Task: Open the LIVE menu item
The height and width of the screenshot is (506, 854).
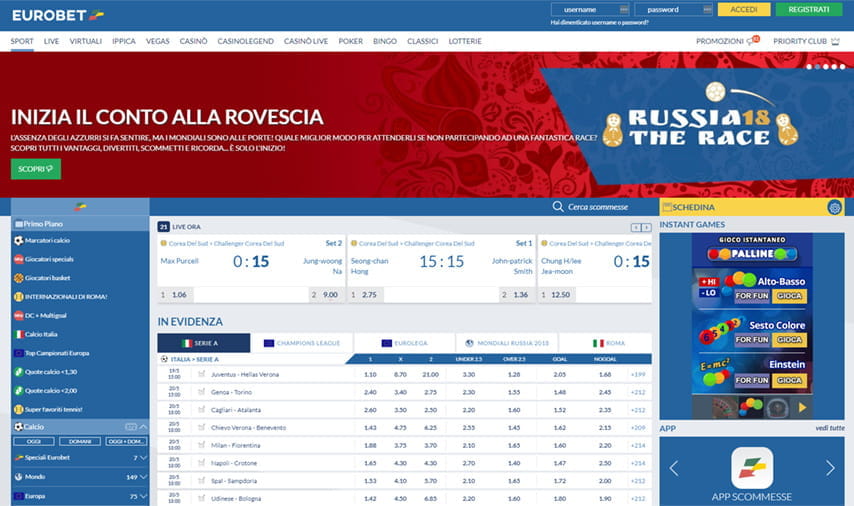Action: pyautogui.click(x=51, y=41)
